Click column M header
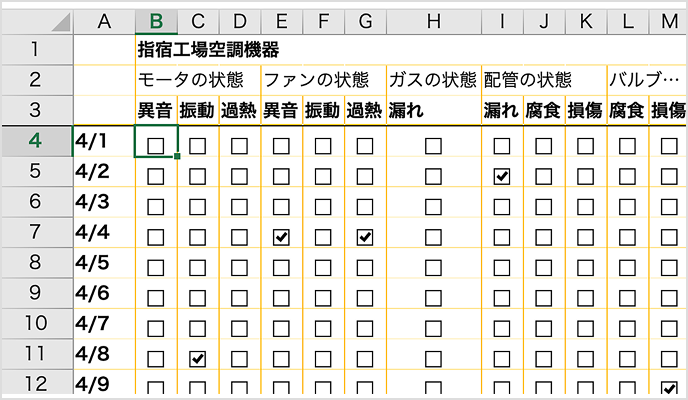This screenshot has width=688, height=400. (x=668, y=19)
